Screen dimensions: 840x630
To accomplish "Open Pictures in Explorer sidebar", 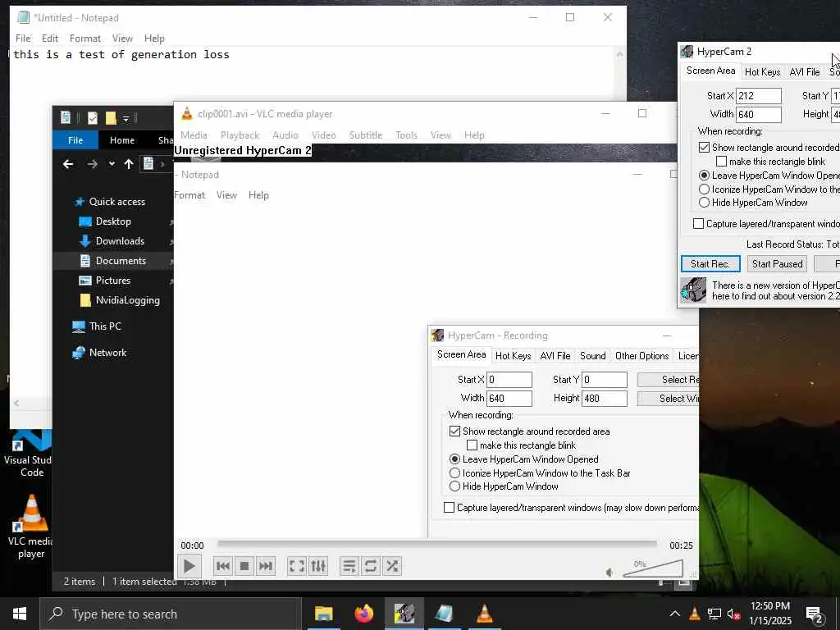I will [x=112, y=281].
